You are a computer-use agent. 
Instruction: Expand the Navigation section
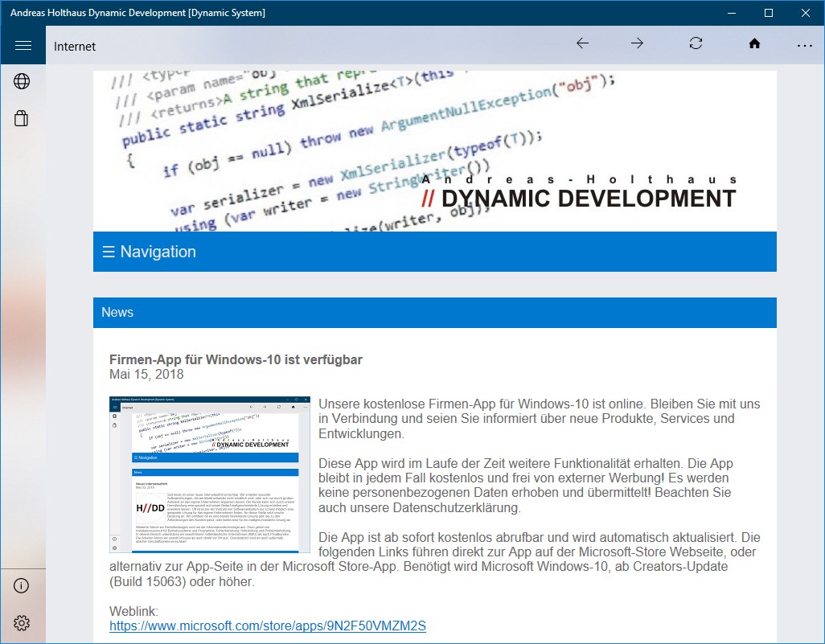pyautogui.click(x=158, y=251)
